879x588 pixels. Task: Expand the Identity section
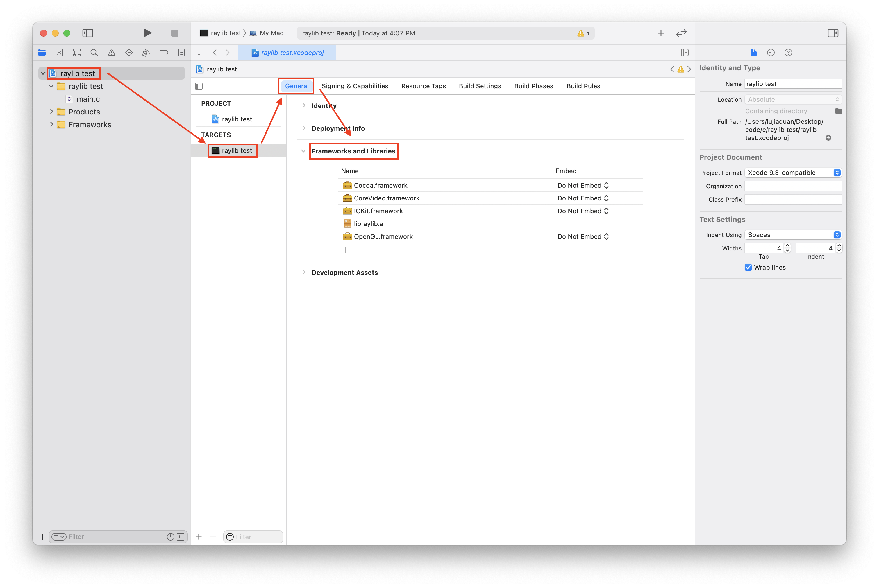click(303, 105)
